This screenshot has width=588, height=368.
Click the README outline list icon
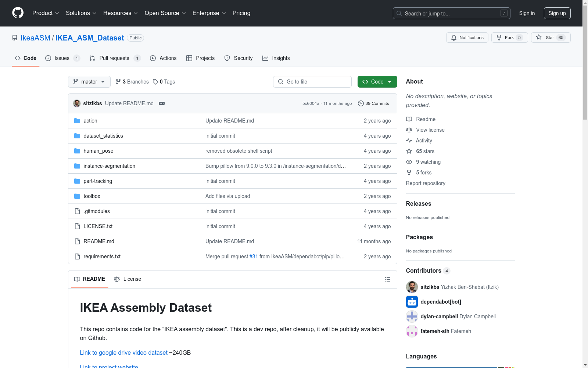(x=387, y=279)
